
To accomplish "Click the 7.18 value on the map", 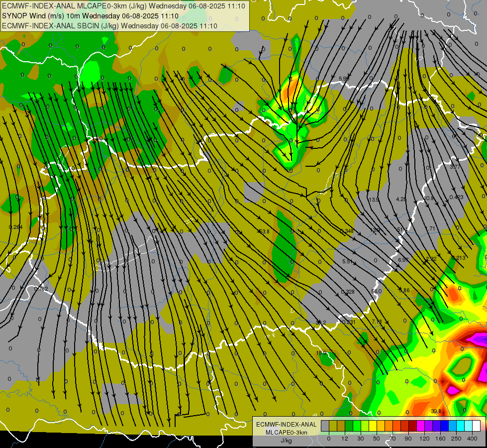I will tap(377, 322).
